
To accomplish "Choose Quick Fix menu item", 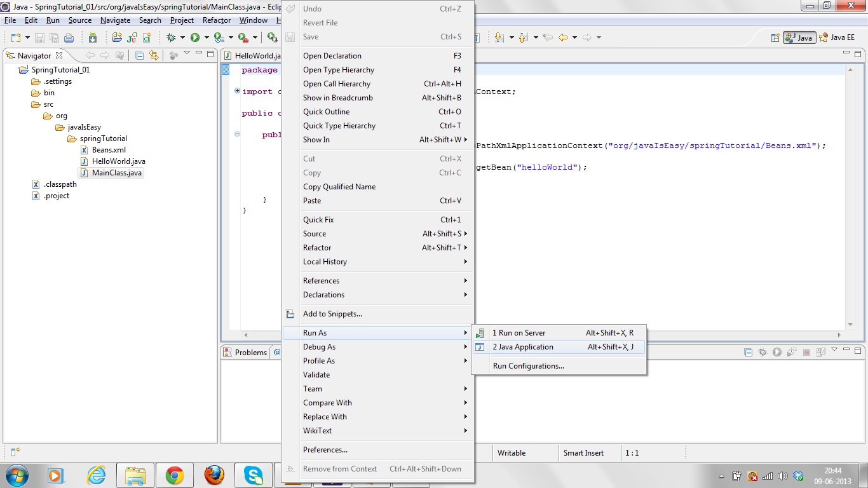I will tap(378, 220).
